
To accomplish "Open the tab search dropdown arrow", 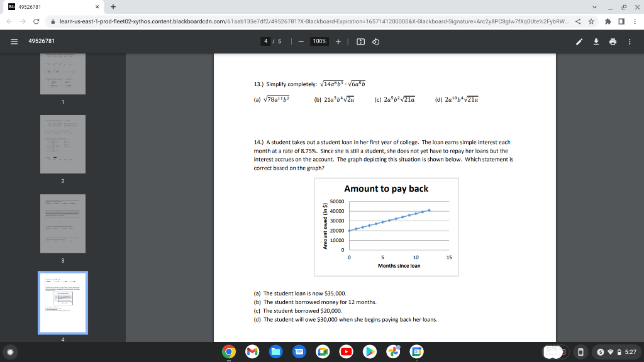I will click(594, 7).
